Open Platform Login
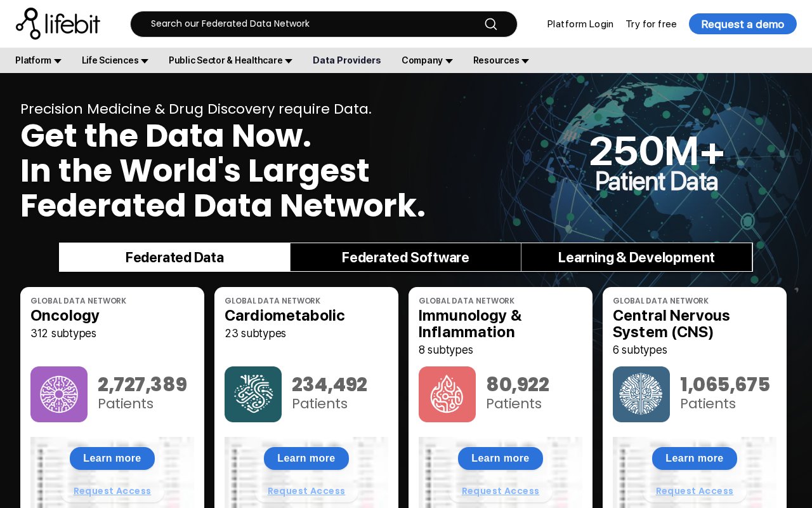 (x=580, y=24)
